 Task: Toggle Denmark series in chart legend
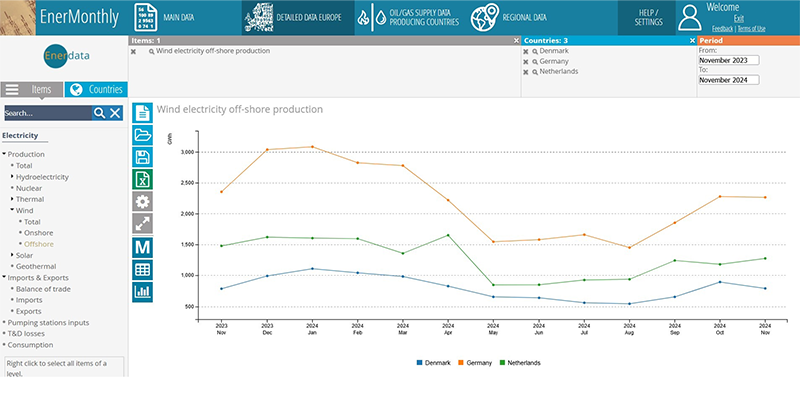[x=433, y=363]
